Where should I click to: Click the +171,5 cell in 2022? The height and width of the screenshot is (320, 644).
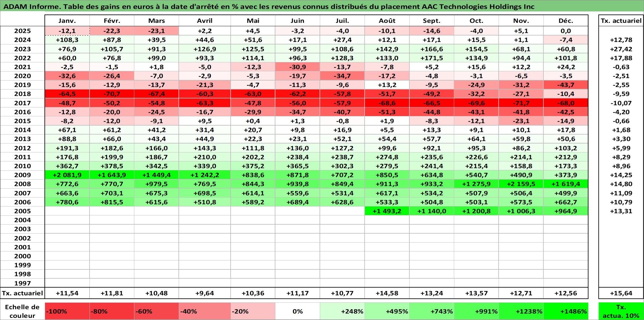pyautogui.click(x=432, y=58)
